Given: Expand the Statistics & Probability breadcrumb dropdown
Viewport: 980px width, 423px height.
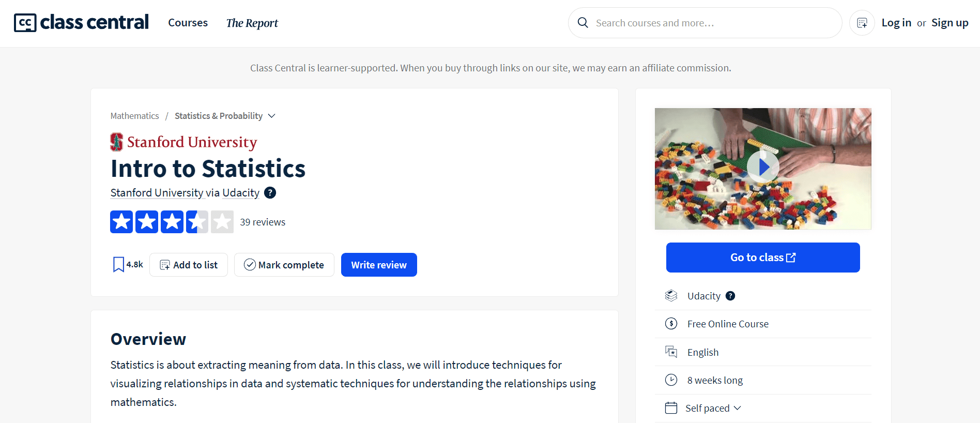Looking at the screenshot, I should click(272, 116).
